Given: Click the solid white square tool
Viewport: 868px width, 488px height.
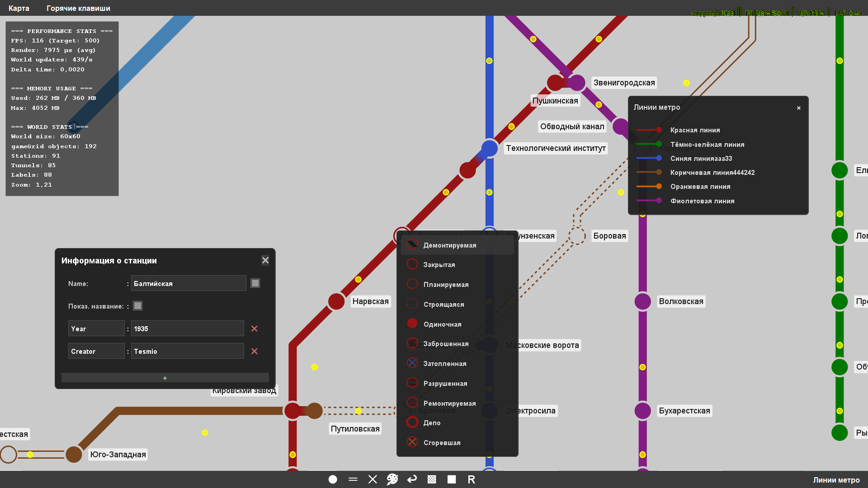Looking at the screenshot, I should 452,479.
